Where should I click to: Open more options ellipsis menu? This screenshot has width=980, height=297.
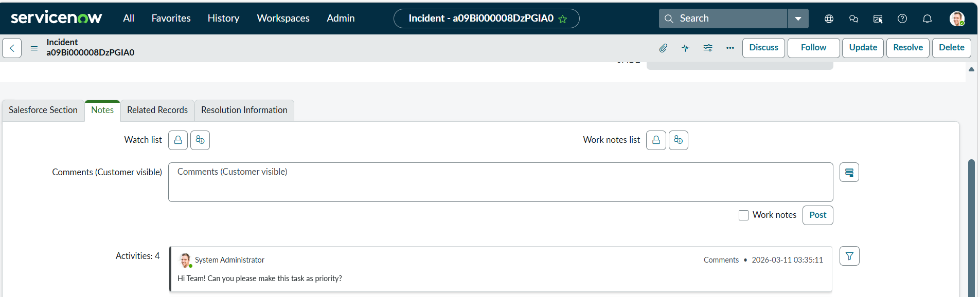730,48
